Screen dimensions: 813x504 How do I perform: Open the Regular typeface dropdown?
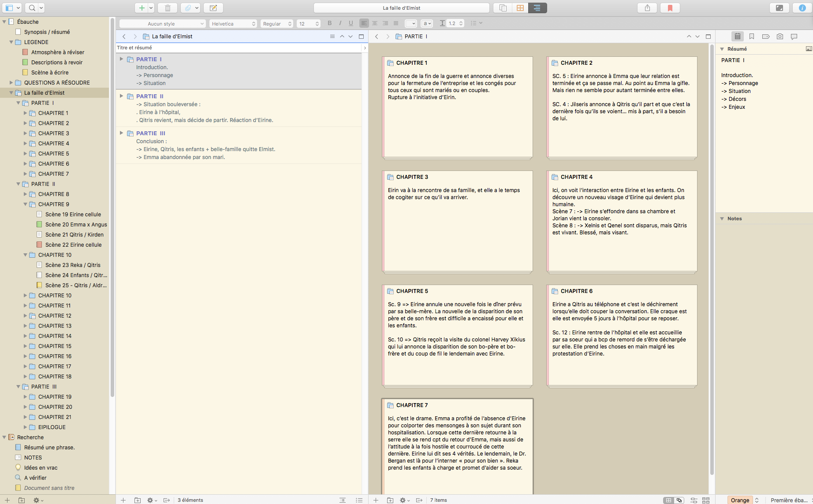tap(277, 24)
